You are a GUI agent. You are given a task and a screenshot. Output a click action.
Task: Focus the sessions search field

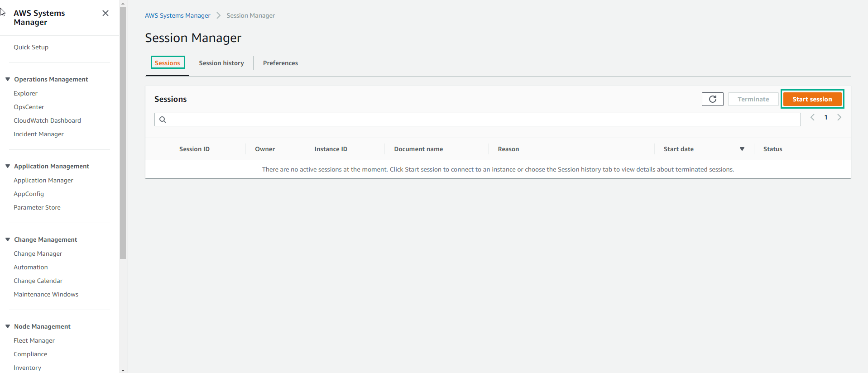[x=477, y=120]
